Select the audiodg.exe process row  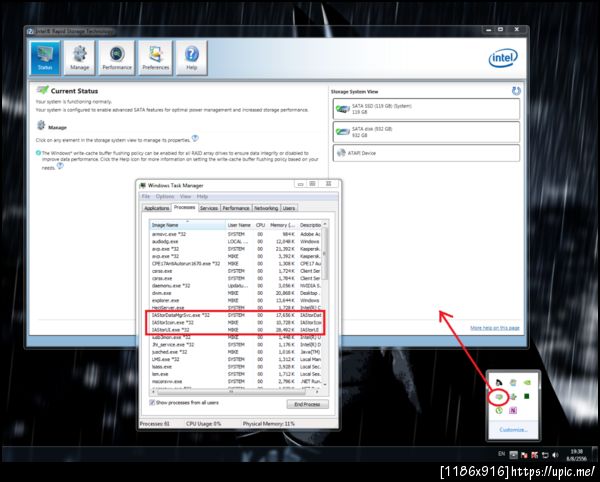235,241
